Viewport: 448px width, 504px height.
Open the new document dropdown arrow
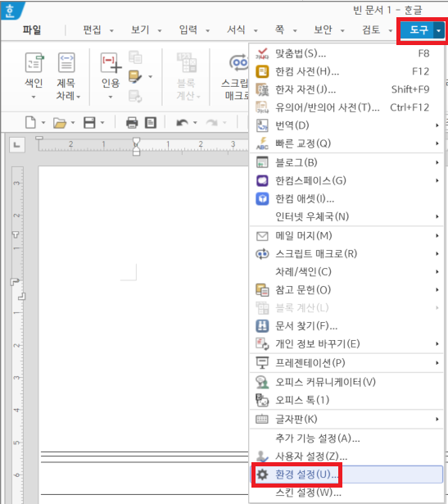point(43,123)
